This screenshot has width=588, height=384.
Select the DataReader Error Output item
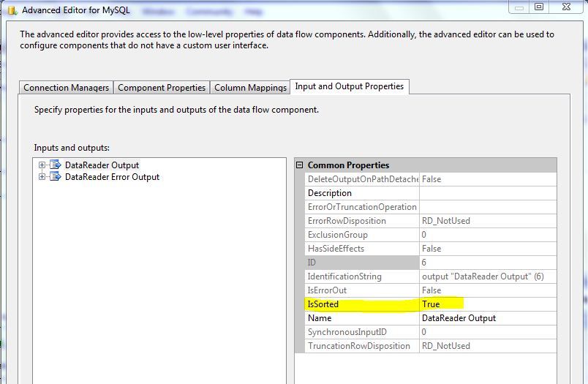click(112, 176)
